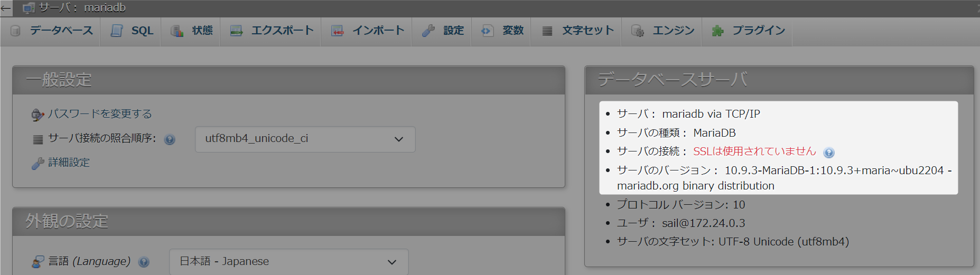Open the 文字セット tab
Viewport: 980px width, 275px height.
[x=577, y=31]
